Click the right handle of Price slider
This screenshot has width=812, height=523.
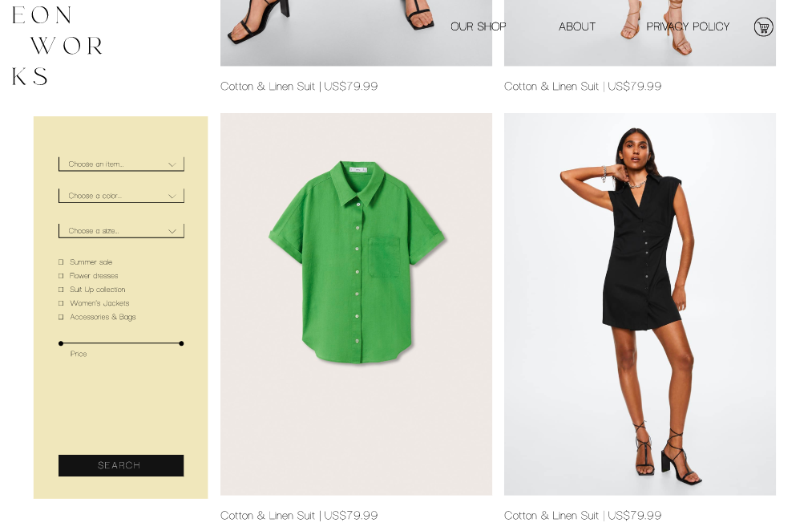pyautogui.click(x=181, y=343)
